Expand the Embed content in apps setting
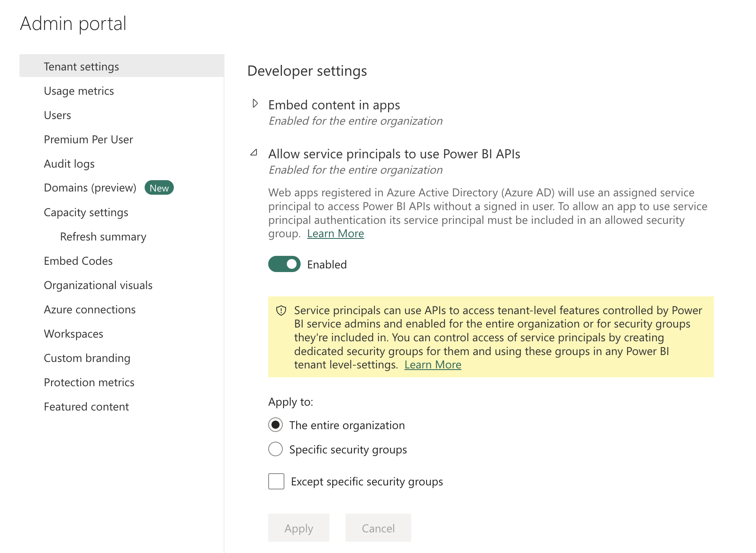756x553 pixels. point(255,103)
